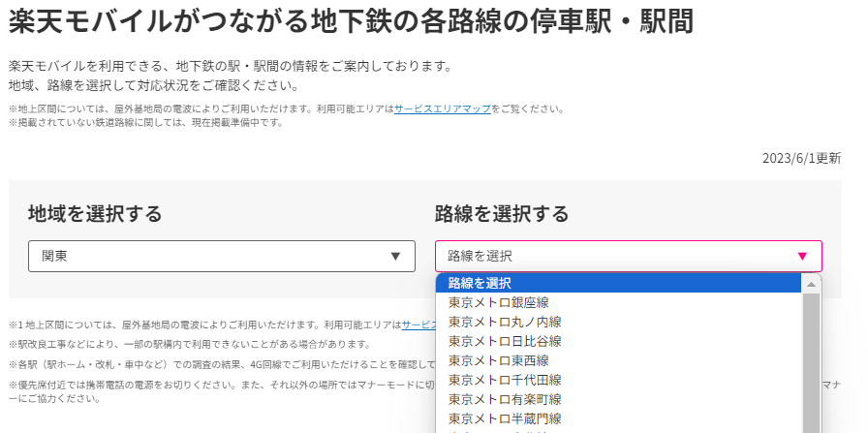Open the サービスエリアマップ link in top note
This screenshot has height=433, width=868.
pos(443,109)
